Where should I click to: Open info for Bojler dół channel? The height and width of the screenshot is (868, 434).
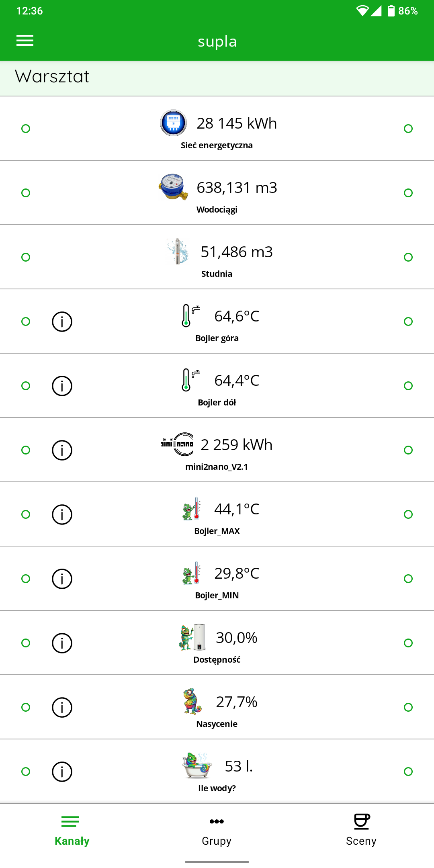point(62,386)
